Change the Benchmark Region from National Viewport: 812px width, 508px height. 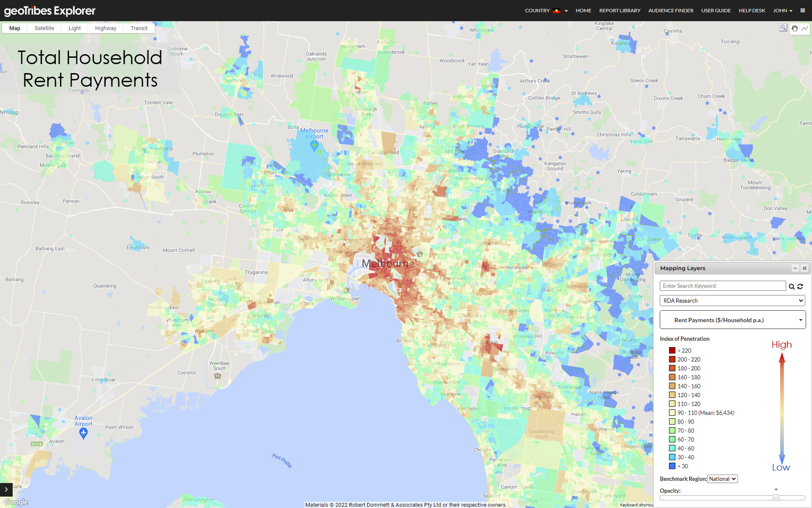(722, 479)
